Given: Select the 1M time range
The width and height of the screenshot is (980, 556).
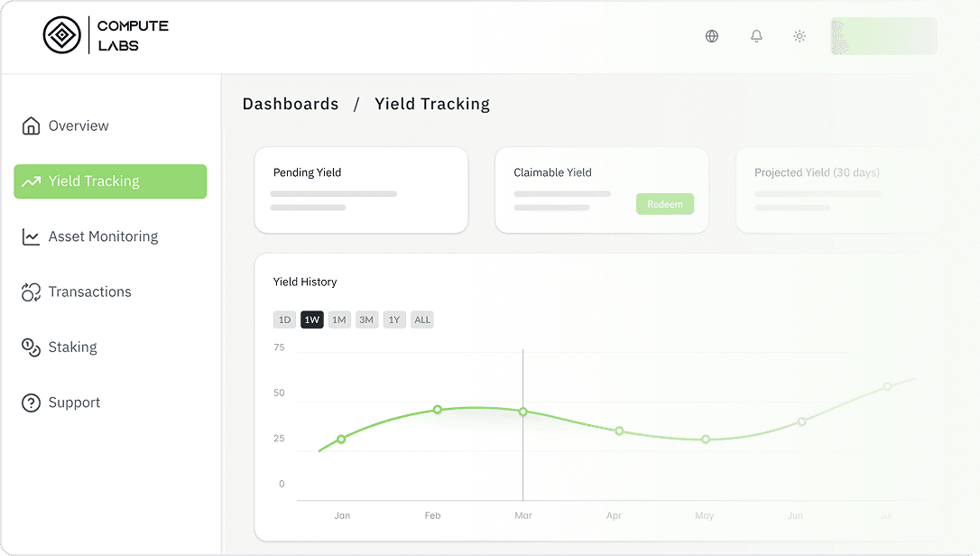Looking at the screenshot, I should click(x=339, y=320).
